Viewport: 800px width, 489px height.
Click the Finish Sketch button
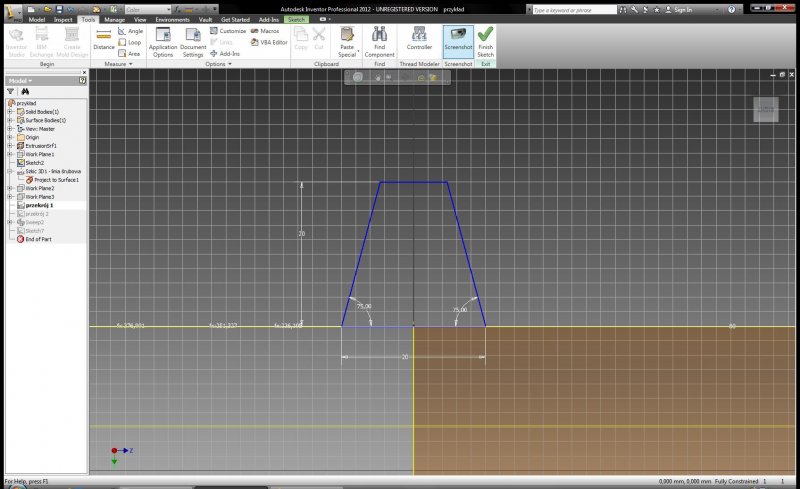pyautogui.click(x=485, y=39)
